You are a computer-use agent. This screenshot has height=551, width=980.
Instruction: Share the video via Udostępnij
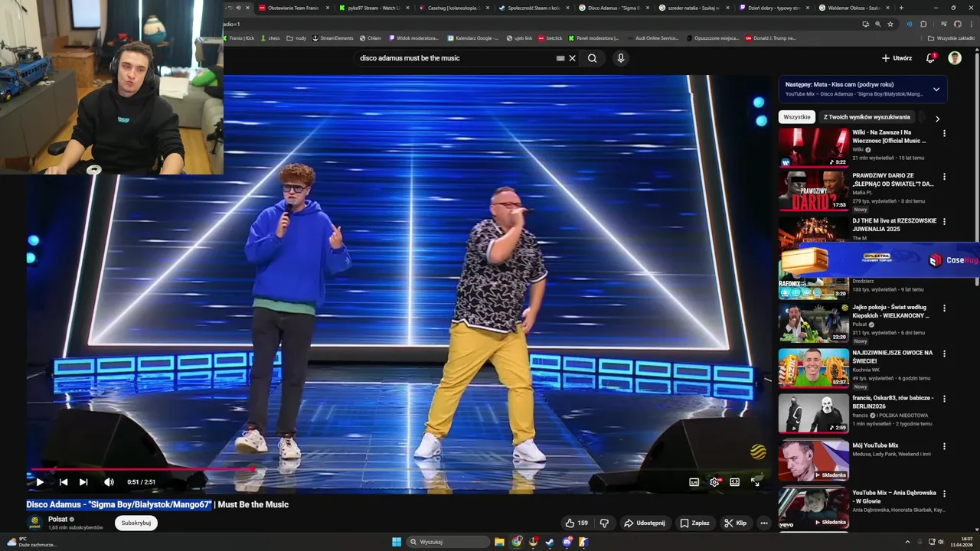(644, 523)
